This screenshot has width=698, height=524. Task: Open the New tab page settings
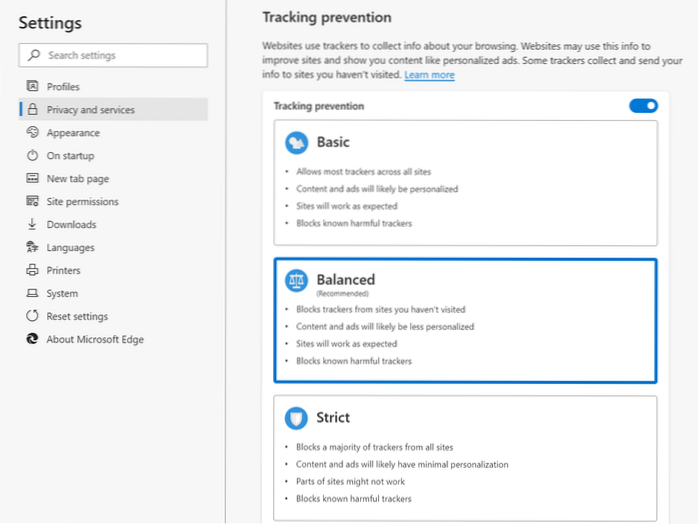click(x=77, y=179)
